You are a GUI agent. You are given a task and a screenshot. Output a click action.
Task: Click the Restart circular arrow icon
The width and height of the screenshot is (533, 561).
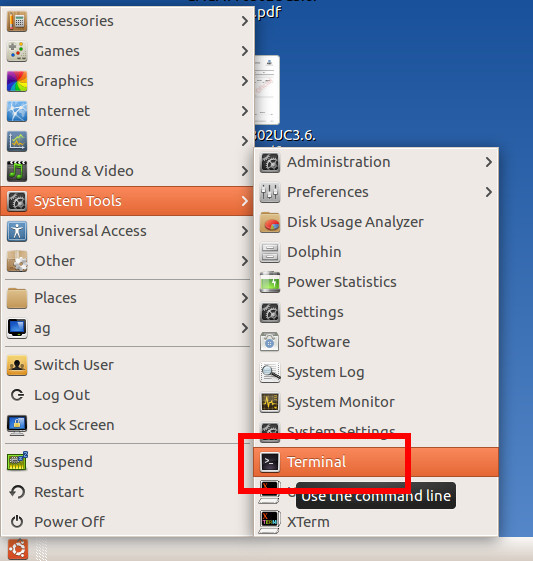tap(17, 492)
